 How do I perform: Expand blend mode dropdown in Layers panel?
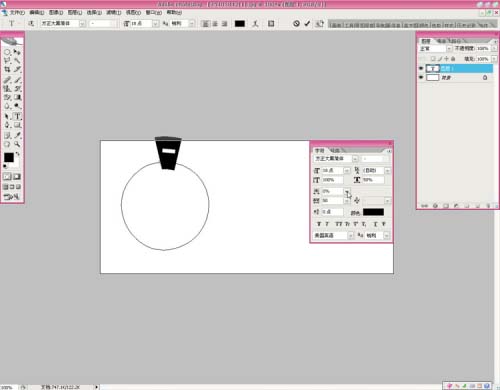[449, 49]
